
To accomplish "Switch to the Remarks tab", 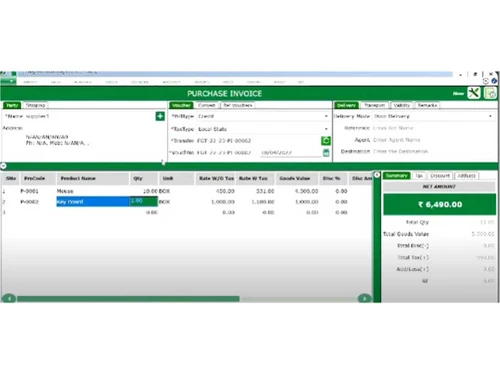I will tap(428, 105).
